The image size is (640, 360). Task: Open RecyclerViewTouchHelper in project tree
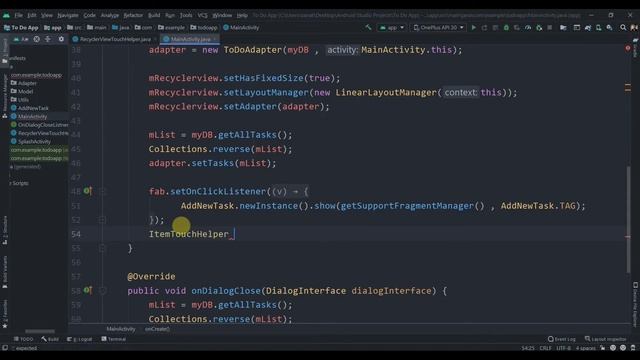40,133
